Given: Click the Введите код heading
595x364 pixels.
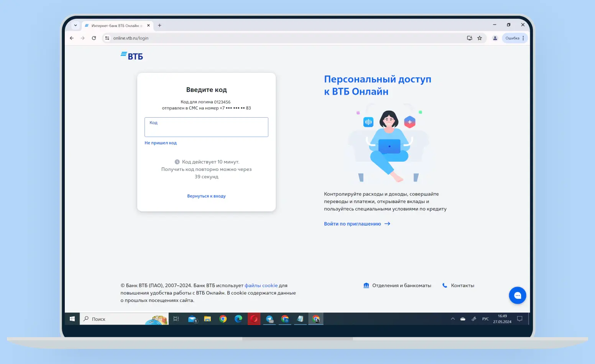Looking at the screenshot, I should point(206,90).
